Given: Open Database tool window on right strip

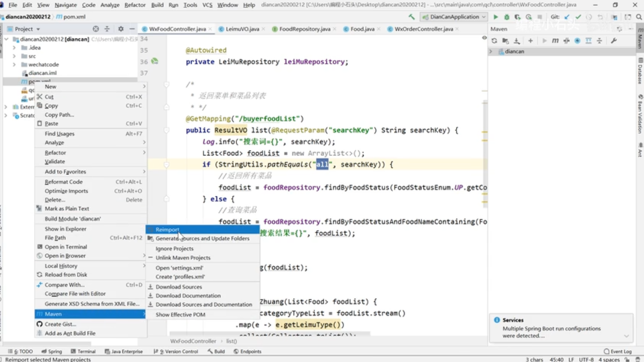Looking at the screenshot, I should (x=640, y=71).
